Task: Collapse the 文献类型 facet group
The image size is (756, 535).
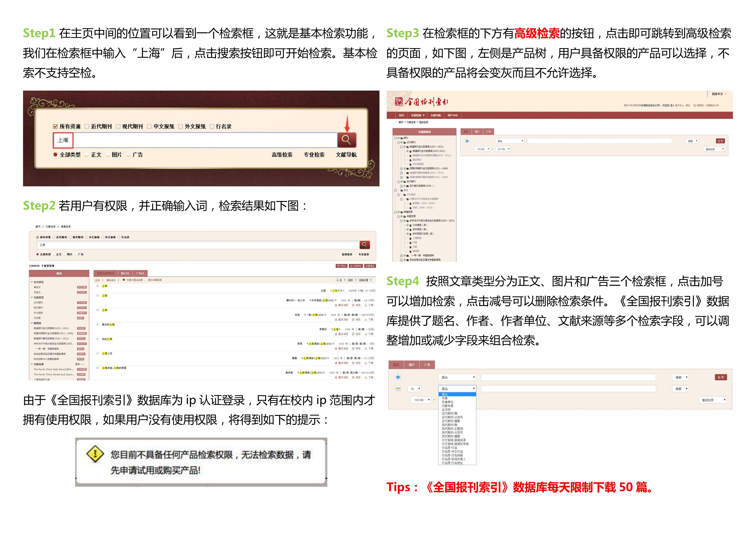Action: tap(32, 297)
